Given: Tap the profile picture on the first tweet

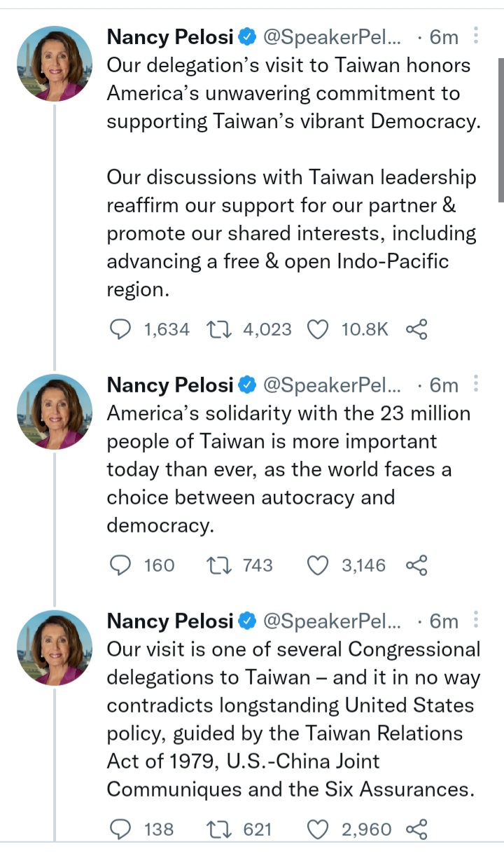Looking at the screenshot, I should (x=55, y=64).
